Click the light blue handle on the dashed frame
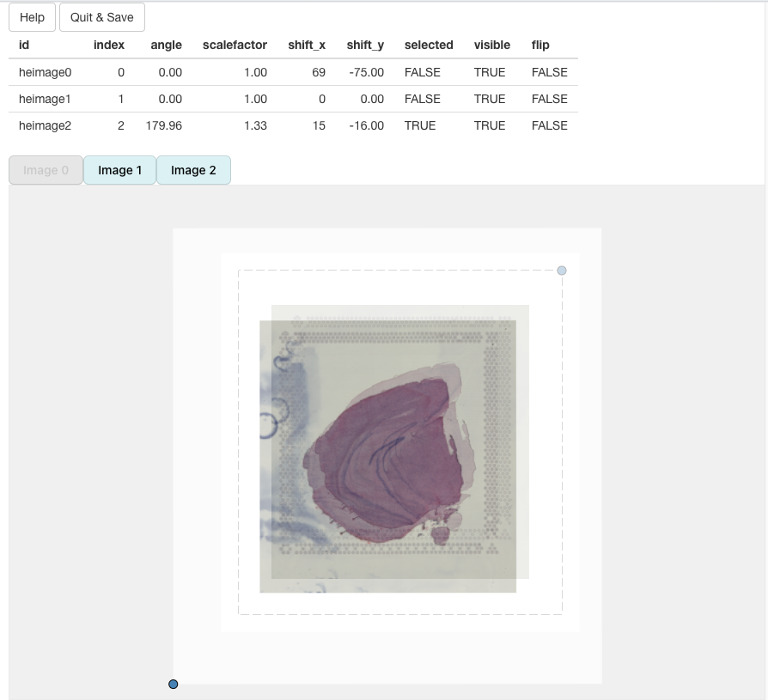 pyautogui.click(x=562, y=271)
